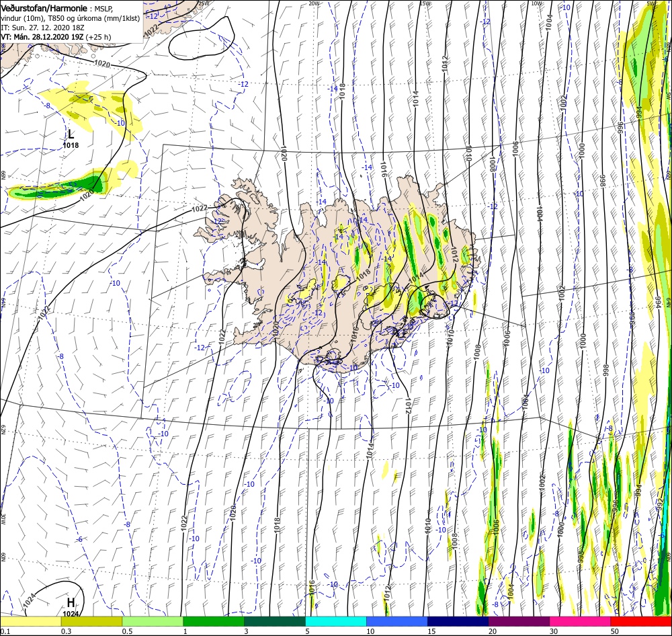Click the '(+25 h)' forecast offset text
This screenshot has height=636, width=672.
point(98,37)
